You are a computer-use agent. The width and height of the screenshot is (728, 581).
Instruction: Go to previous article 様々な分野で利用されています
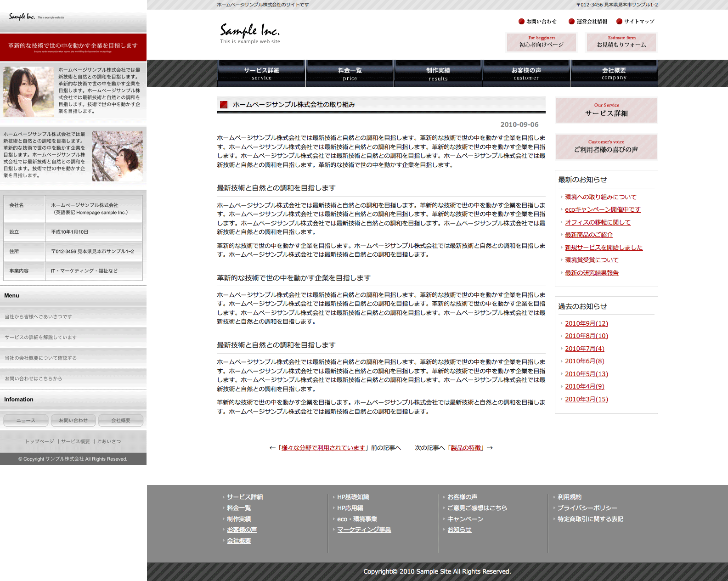point(323,448)
